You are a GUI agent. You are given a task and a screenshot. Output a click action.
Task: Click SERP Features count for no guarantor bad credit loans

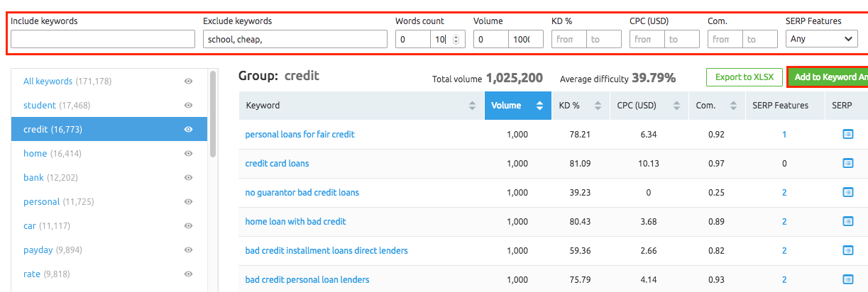pyautogui.click(x=784, y=192)
